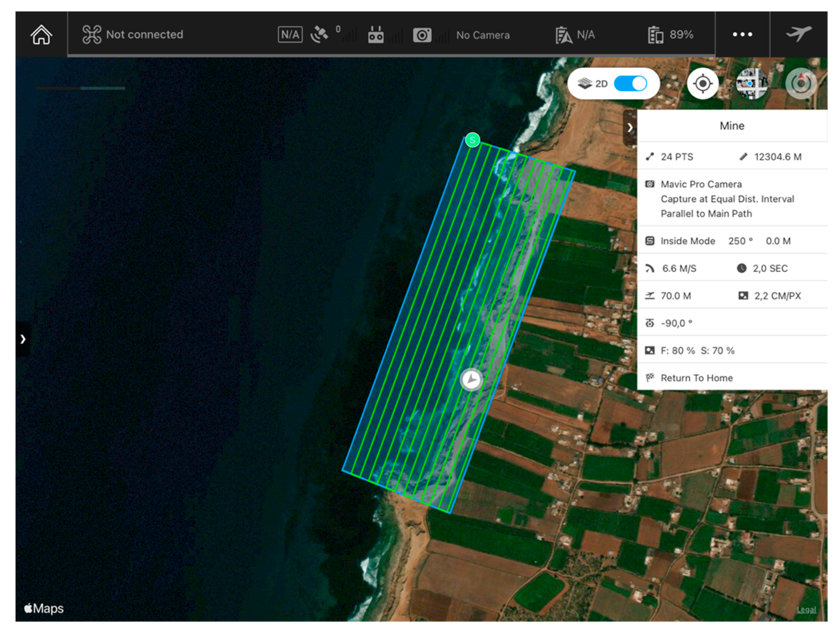Click the satellite GPS signal icon

point(319,35)
